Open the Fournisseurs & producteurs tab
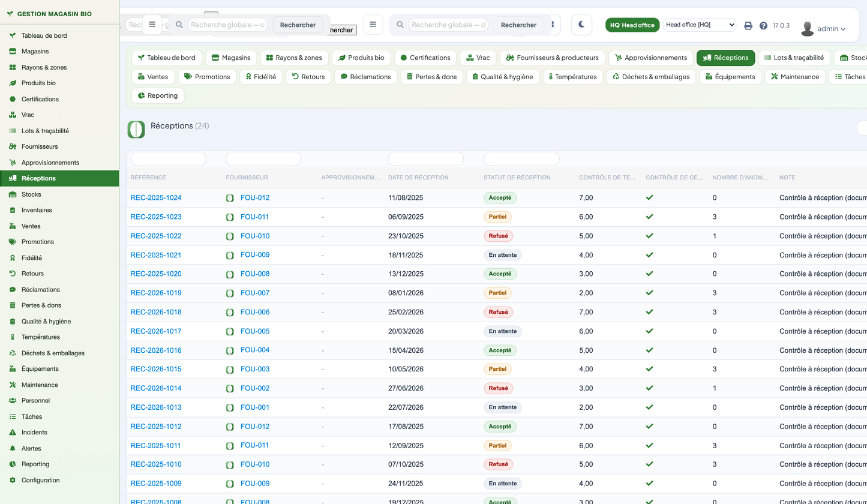 coord(552,58)
